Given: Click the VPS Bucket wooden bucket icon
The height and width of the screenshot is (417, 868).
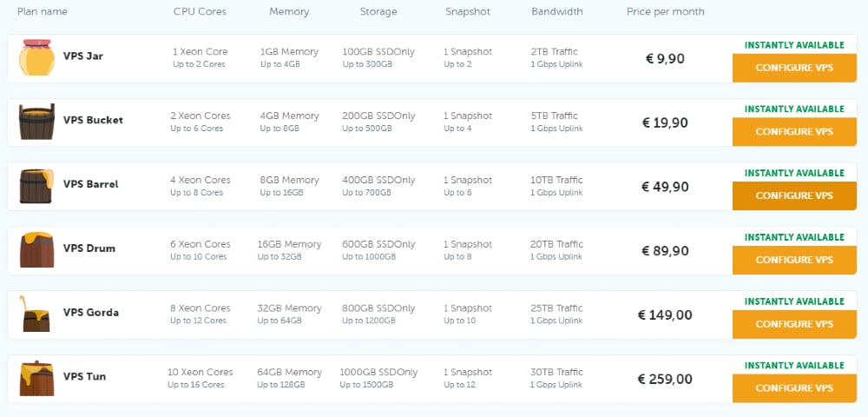Looking at the screenshot, I should 37,122.
